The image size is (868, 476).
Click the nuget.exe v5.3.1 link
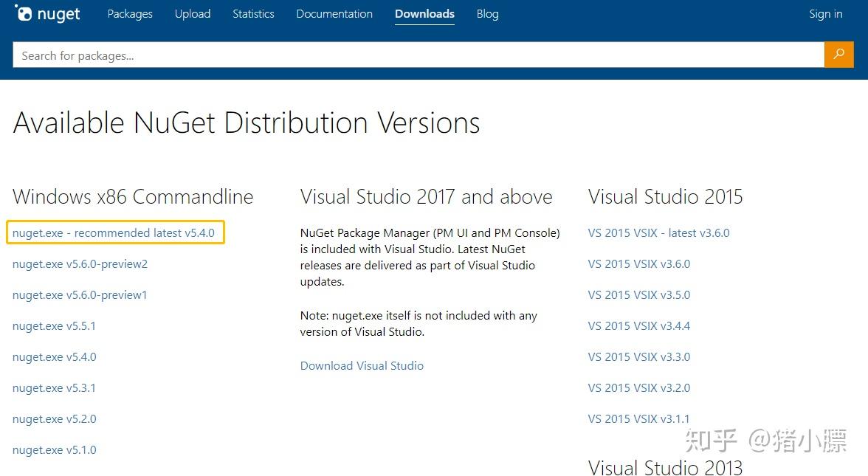coord(54,388)
